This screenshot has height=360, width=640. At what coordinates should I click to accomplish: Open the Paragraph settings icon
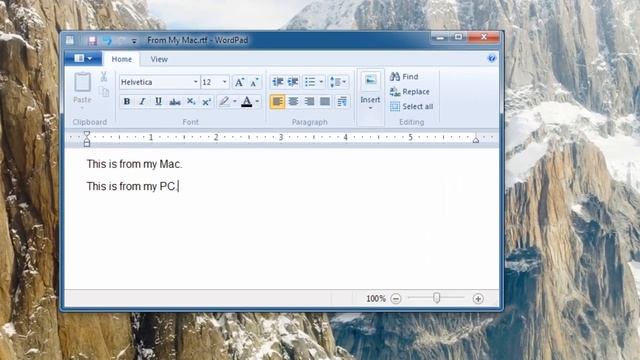coord(342,101)
